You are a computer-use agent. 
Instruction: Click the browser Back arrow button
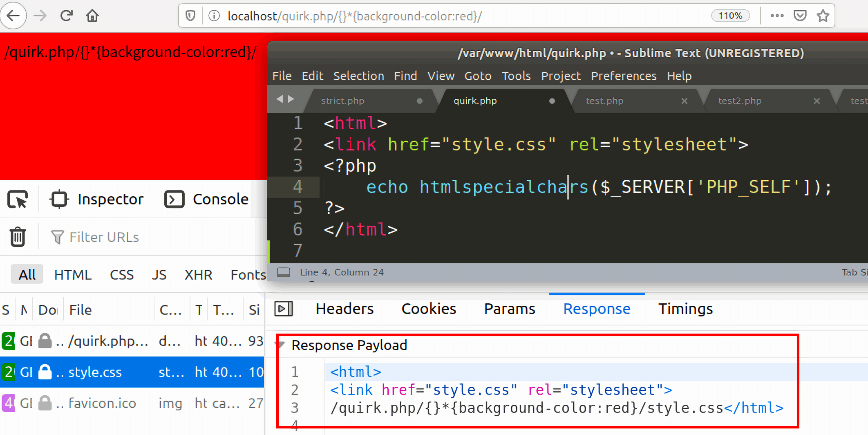click(13, 16)
